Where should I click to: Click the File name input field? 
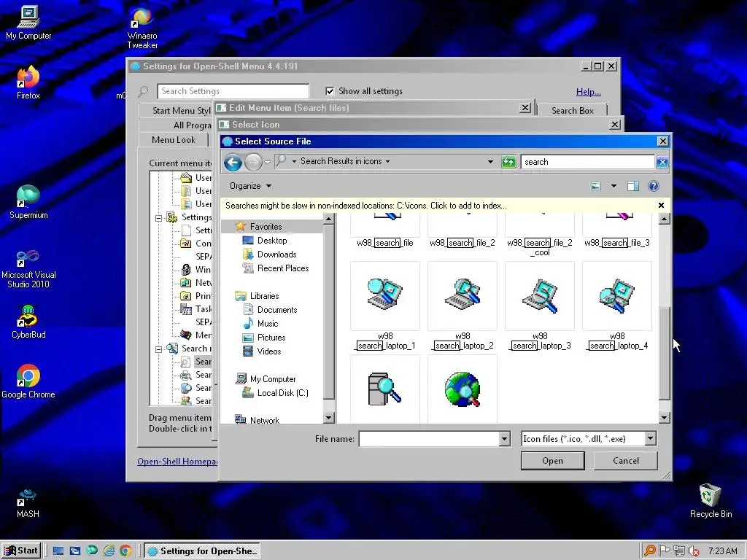[429, 438]
